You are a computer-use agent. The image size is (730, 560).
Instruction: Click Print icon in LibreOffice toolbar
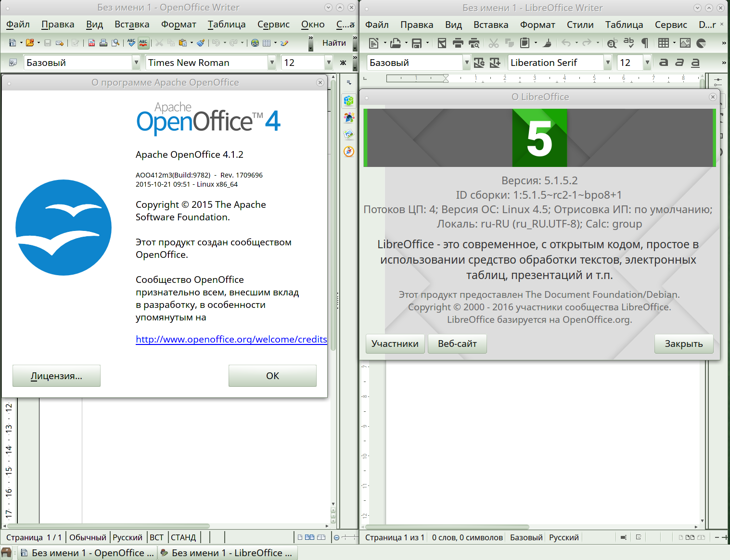458,43
